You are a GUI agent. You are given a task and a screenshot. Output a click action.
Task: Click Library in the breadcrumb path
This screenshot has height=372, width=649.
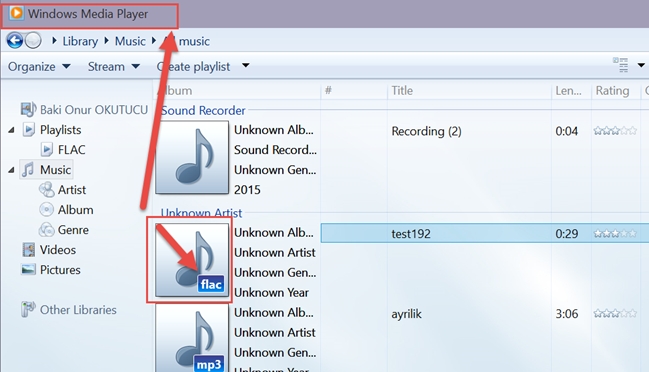click(80, 41)
